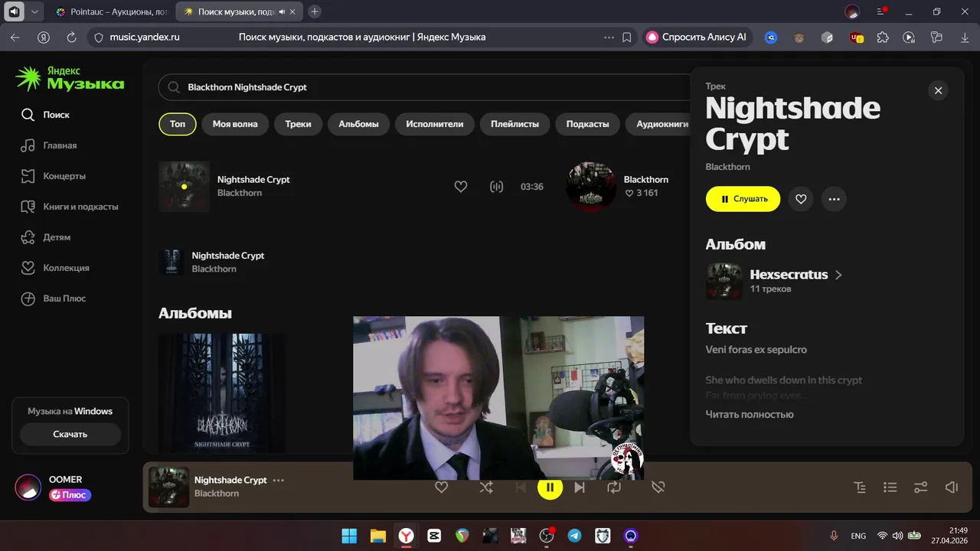Screen dimensions: 980x551
Task: Open Книги и подкасты section
Action: pos(70,207)
